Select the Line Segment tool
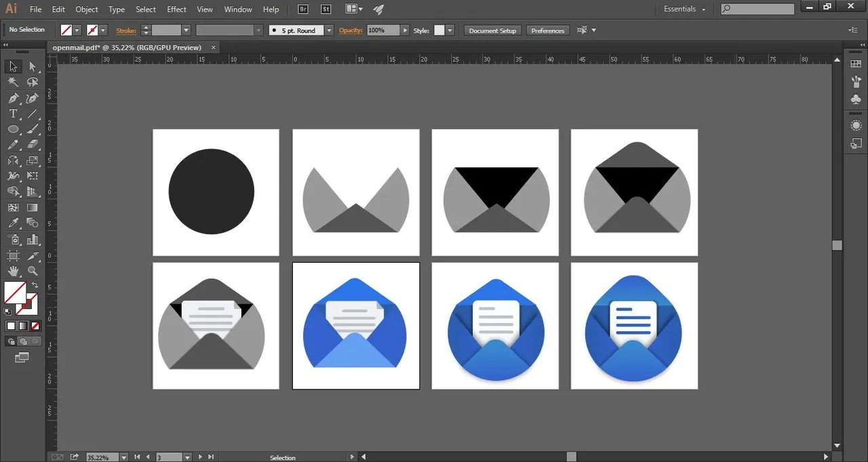Screen dimensions: 868x462 (x=32, y=114)
